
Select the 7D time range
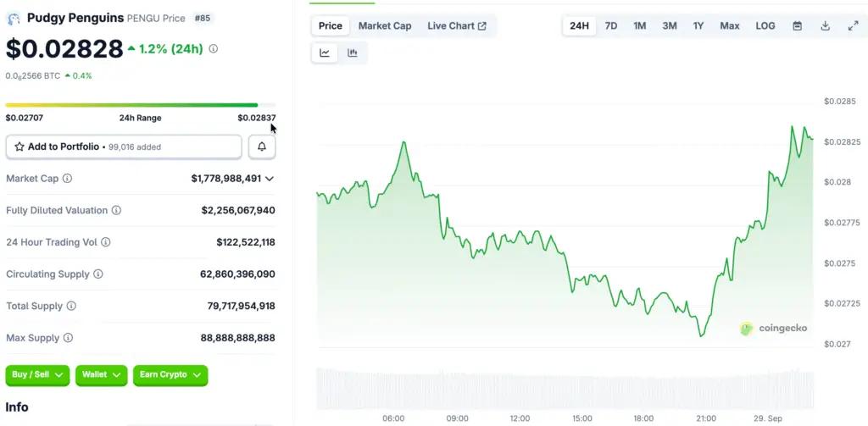(610, 26)
